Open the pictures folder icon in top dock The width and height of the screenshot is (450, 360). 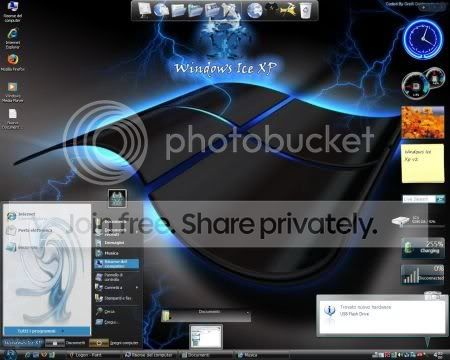pyautogui.click(x=212, y=10)
